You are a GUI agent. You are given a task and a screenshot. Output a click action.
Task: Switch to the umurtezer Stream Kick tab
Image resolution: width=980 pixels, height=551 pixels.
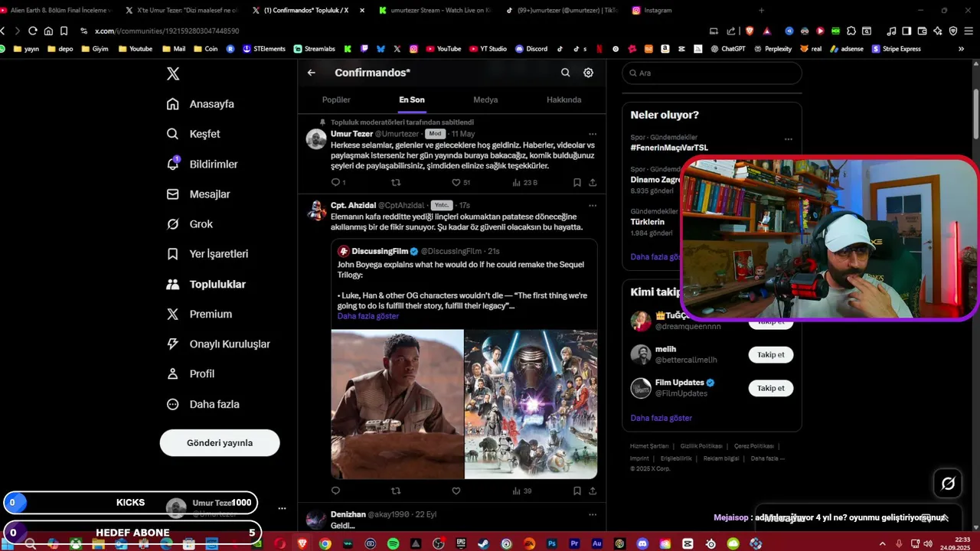[434, 11]
